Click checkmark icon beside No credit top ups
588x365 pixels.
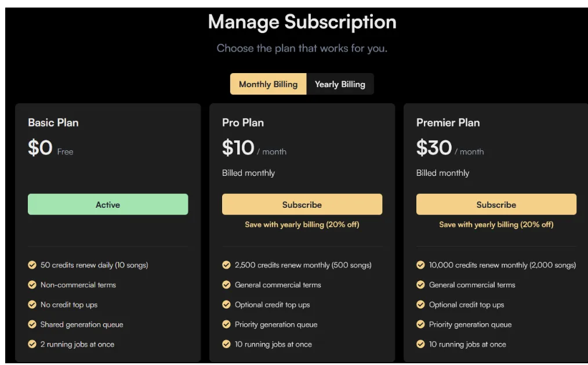(x=32, y=305)
